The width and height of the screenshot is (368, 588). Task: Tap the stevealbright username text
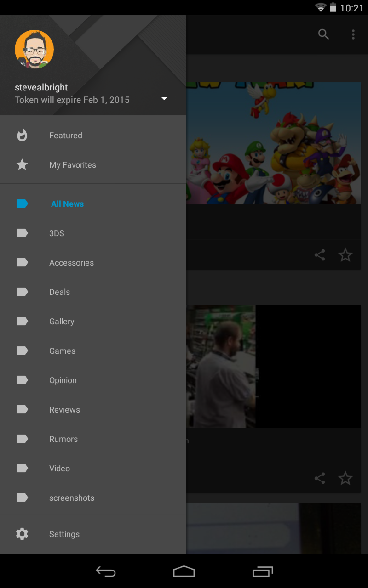[41, 87]
